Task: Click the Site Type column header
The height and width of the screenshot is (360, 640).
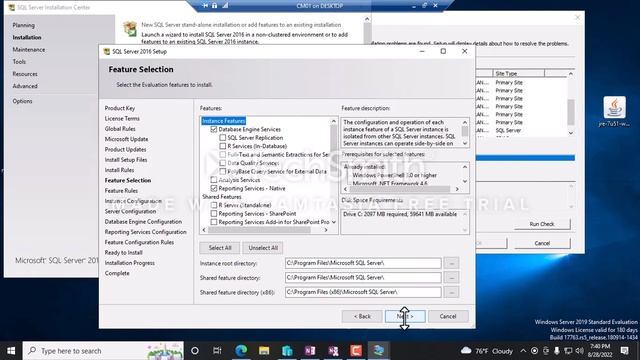Action: tap(518, 73)
